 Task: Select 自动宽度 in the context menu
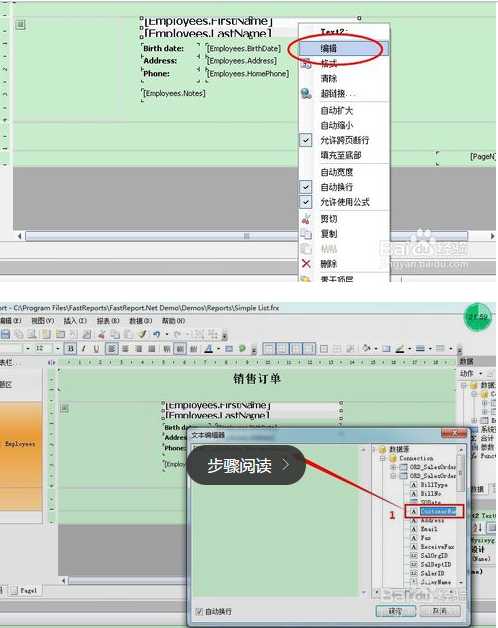[x=343, y=172]
